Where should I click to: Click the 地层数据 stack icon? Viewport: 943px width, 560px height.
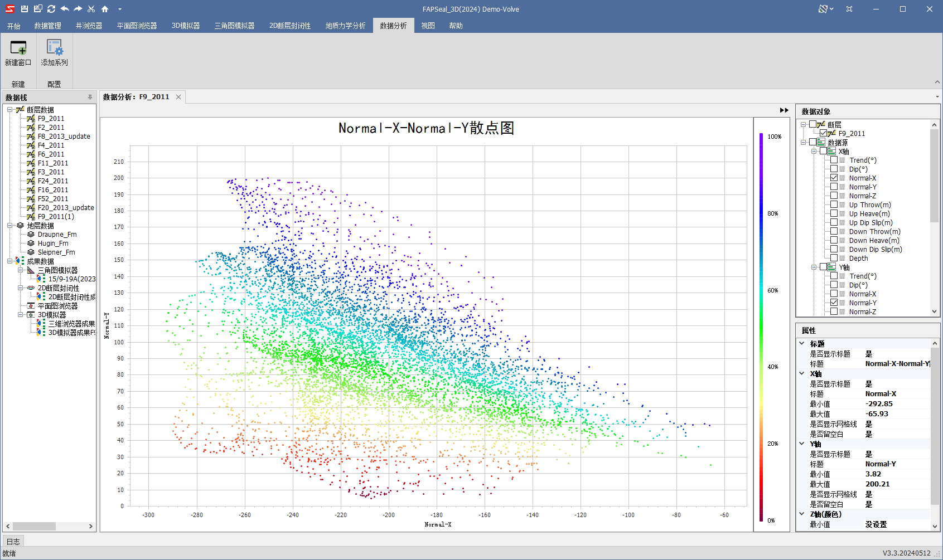point(20,226)
